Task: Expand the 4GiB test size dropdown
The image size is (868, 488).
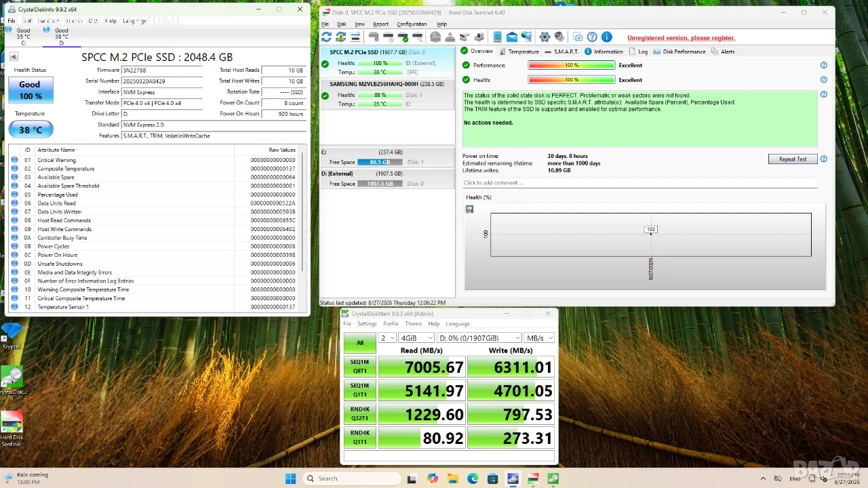Action: tap(416, 338)
